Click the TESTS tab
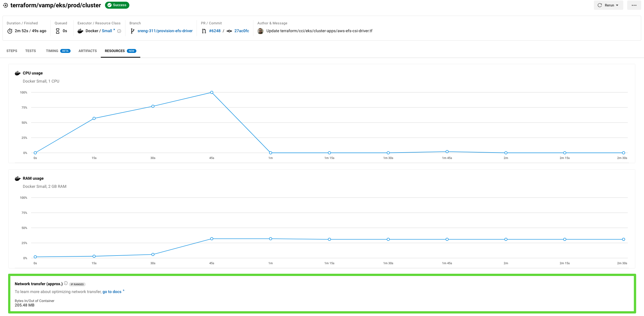 coord(31,51)
